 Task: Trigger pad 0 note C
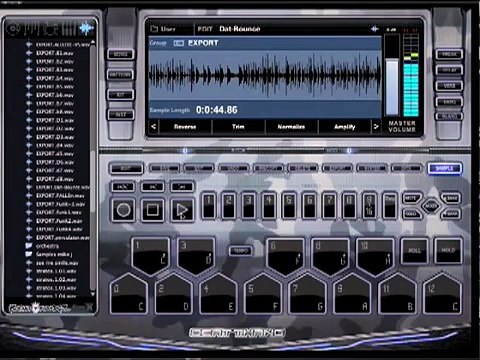[x=129, y=295]
